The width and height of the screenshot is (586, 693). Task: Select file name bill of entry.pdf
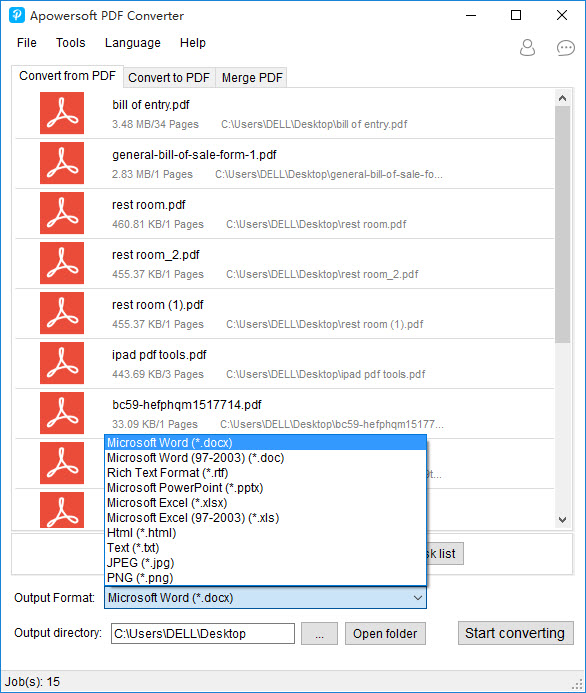coord(151,105)
